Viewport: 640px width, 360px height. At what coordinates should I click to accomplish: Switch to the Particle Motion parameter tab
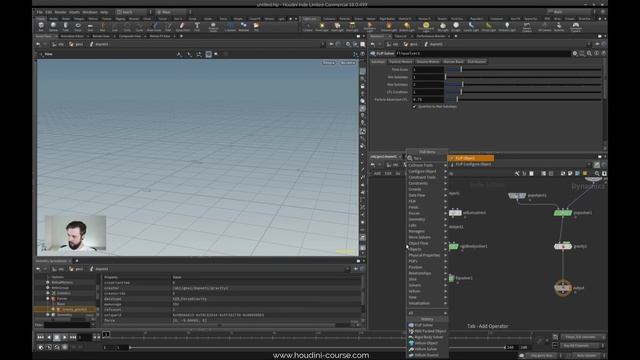click(x=400, y=62)
